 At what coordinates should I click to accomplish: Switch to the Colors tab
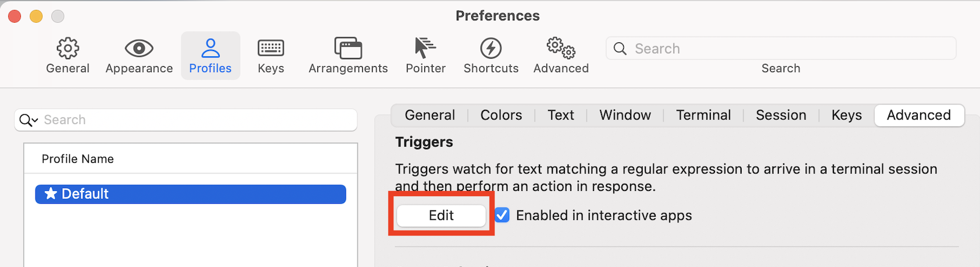point(501,115)
